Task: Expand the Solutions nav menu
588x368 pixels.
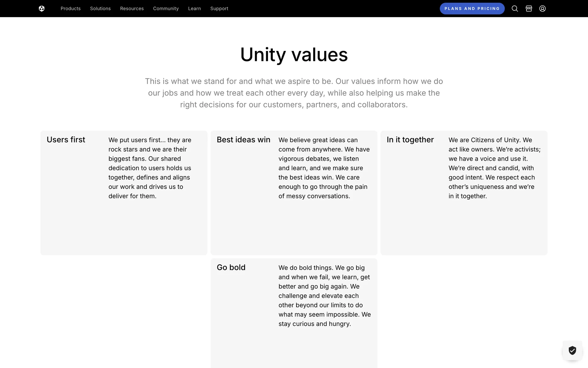Action: pyautogui.click(x=100, y=9)
